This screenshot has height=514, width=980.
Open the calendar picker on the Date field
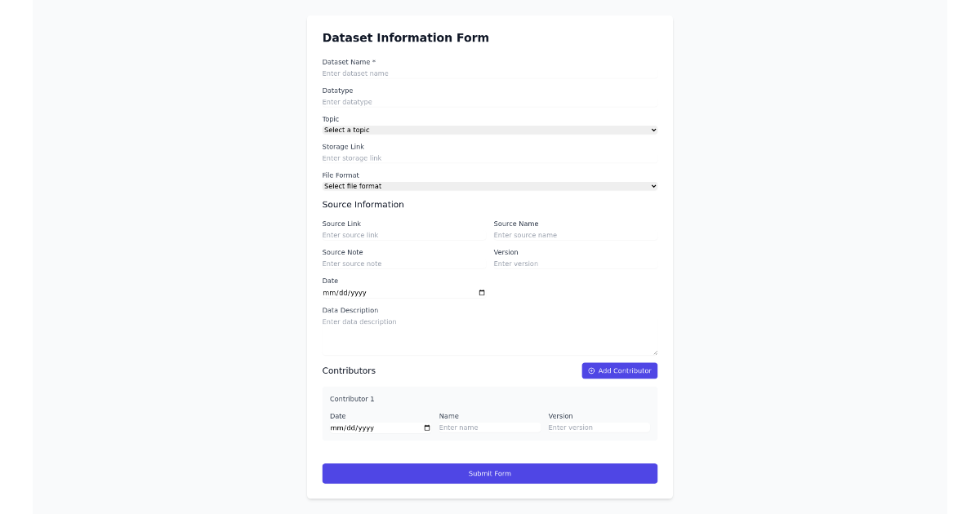(x=481, y=292)
